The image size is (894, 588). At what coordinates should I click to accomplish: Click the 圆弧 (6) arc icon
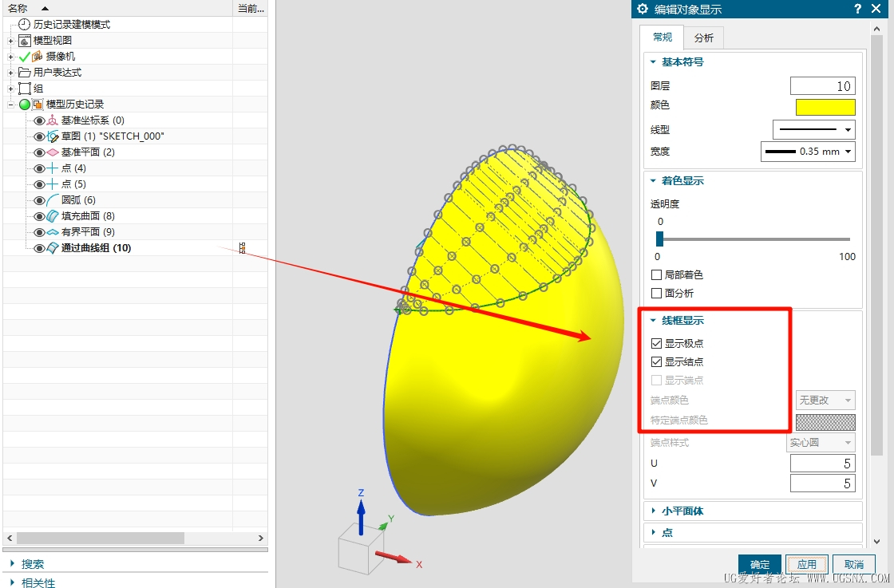(53, 200)
